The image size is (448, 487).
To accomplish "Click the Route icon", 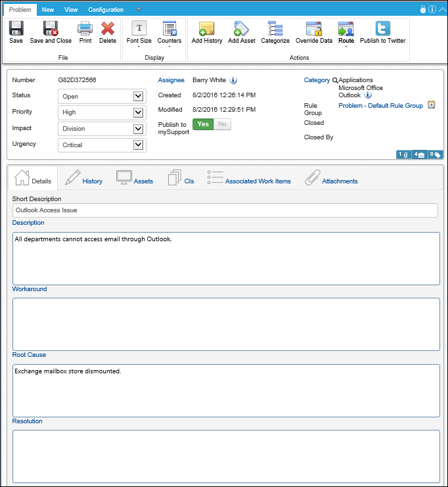I will pos(346,28).
